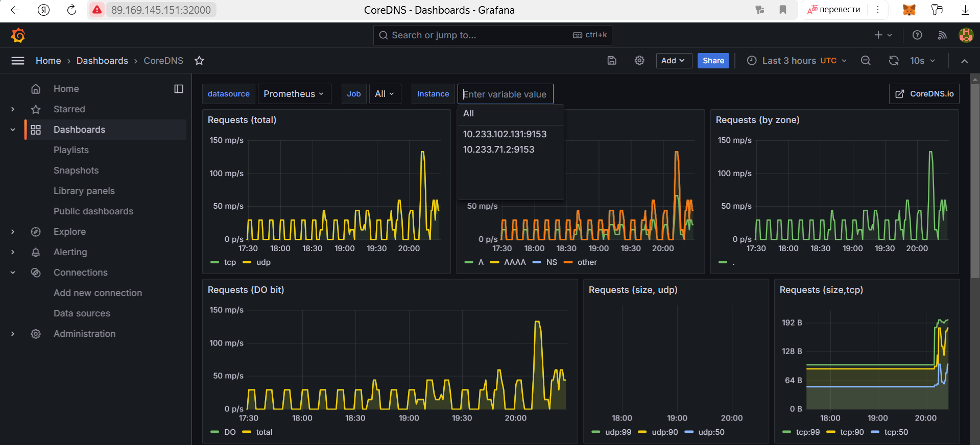This screenshot has height=445, width=980.
Task: Dock or undock the side menu
Action: (179, 89)
